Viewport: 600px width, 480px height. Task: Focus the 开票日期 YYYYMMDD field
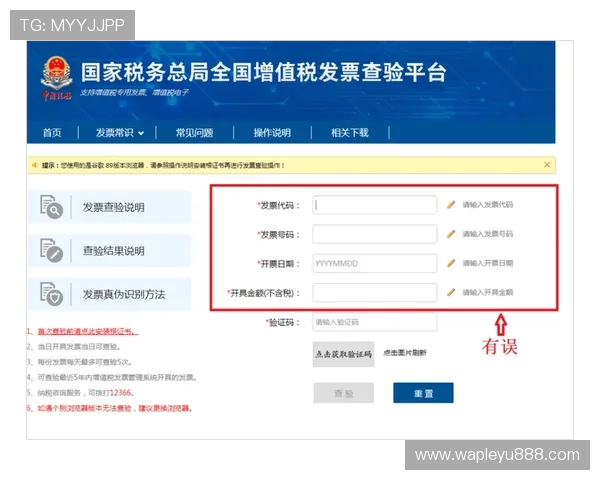point(375,263)
